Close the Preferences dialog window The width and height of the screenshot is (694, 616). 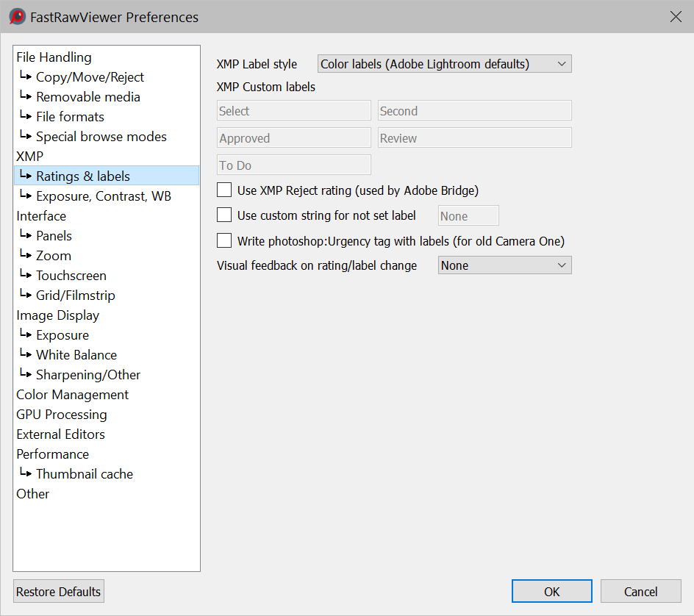click(x=676, y=17)
